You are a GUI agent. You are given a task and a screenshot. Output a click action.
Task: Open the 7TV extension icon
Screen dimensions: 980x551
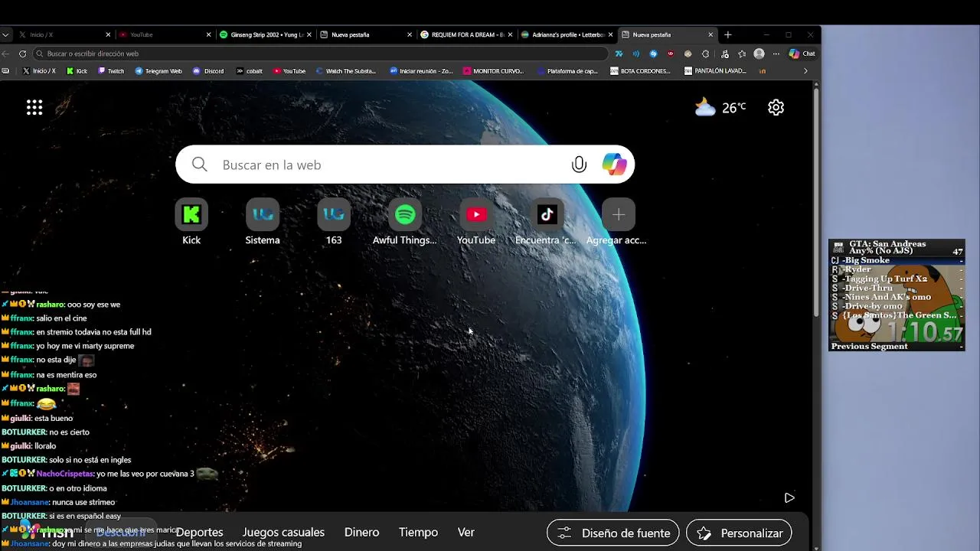(619, 54)
